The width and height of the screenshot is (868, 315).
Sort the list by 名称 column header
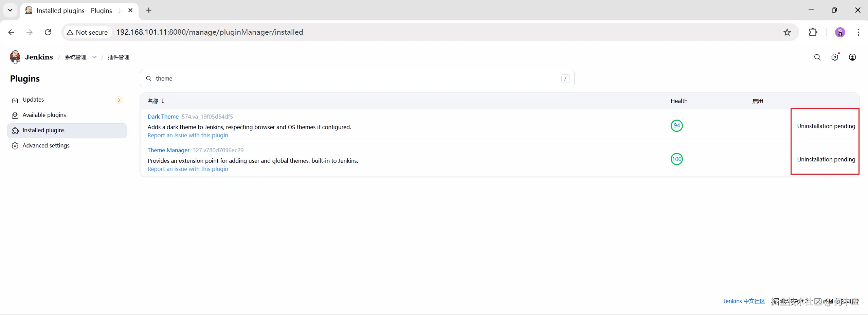[156, 101]
